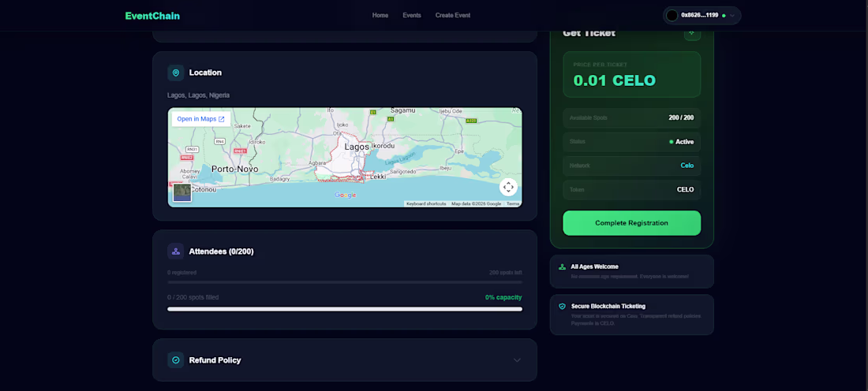Screen dimensions: 868x391
Task: Click the 200 spots left text
Action: [x=505, y=273]
